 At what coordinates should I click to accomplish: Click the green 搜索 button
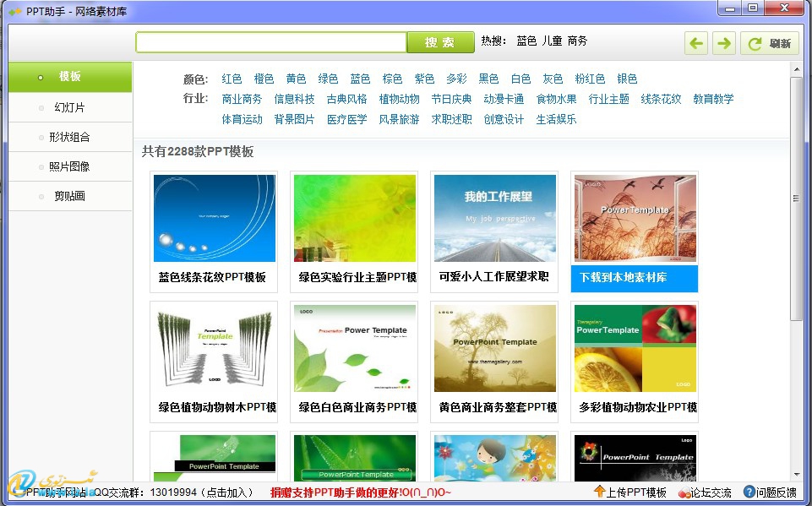(x=440, y=42)
